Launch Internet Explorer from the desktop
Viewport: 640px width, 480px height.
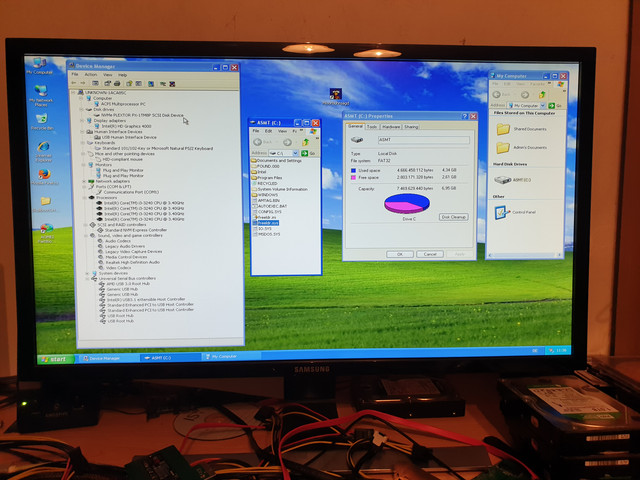[x=43, y=151]
